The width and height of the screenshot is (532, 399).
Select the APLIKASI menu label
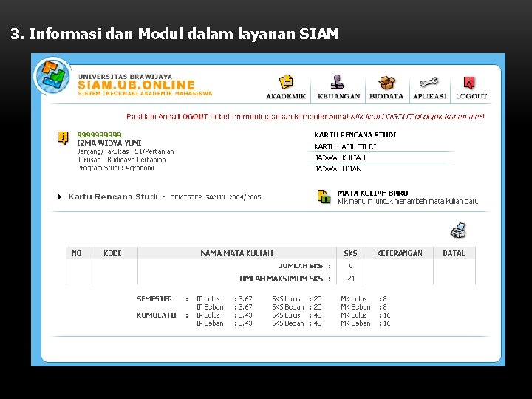coord(429,96)
